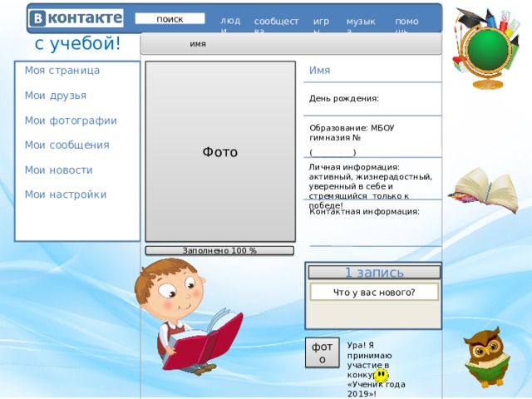532x399 pixels.
Task: Open the музыка menu item
Action: (x=361, y=24)
